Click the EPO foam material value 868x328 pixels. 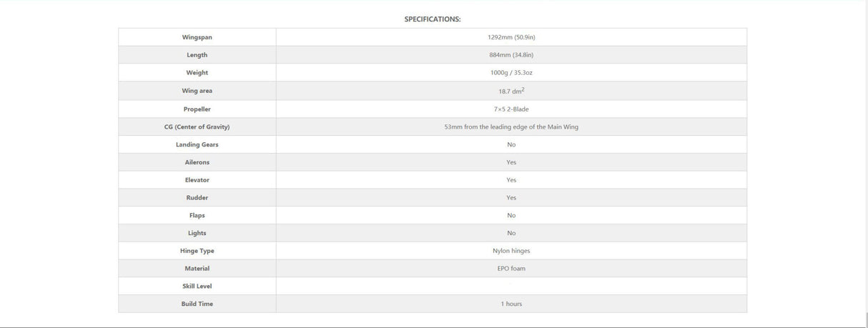pyautogui.click(x=511, y=269)
